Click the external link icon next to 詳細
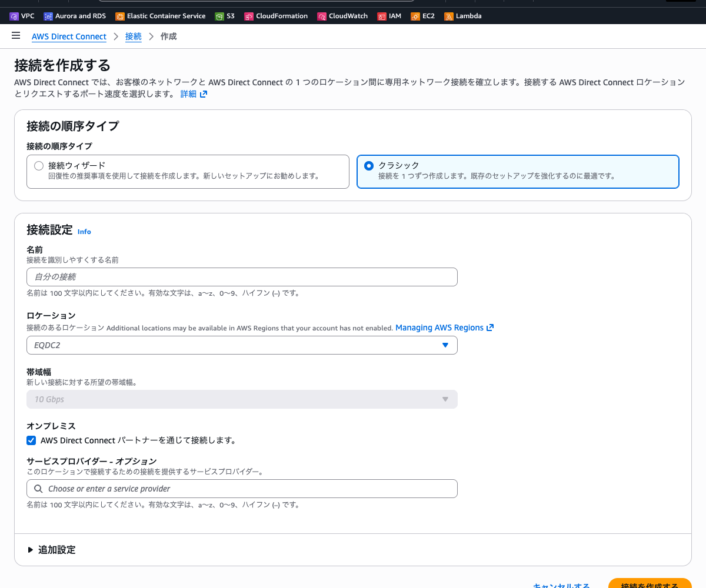The image size is (706, 588). pyautogui.click(x=204, y=94)
